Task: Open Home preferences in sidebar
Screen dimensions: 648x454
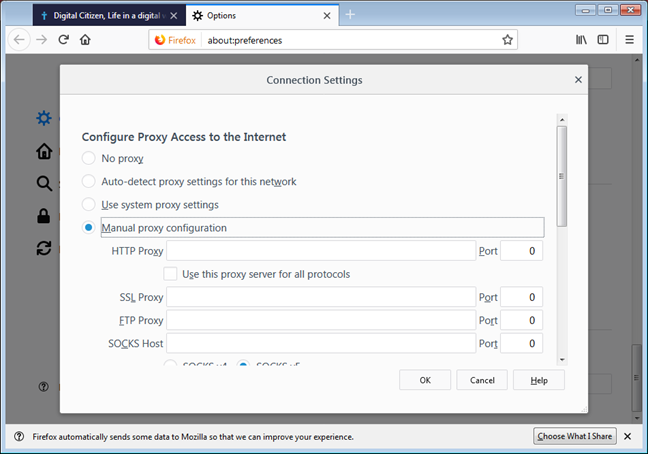Action: point(44,151)
